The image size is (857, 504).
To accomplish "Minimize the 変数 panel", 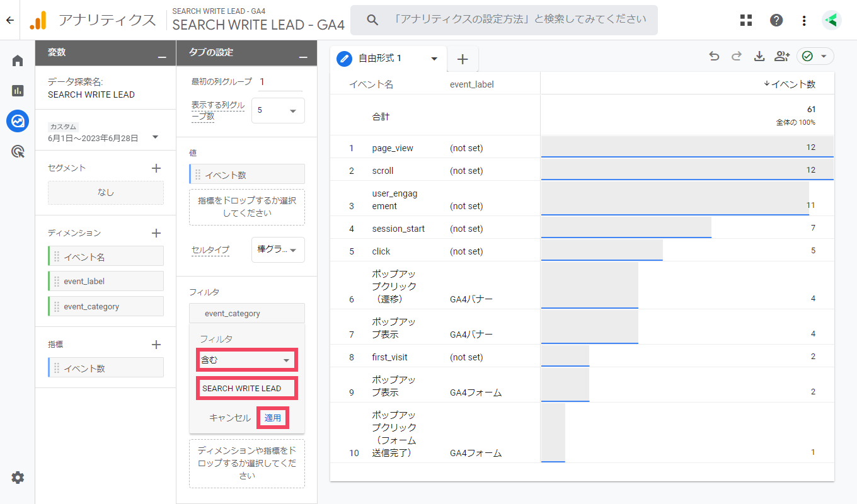I will pyautogui.click(x=163, y=57).
